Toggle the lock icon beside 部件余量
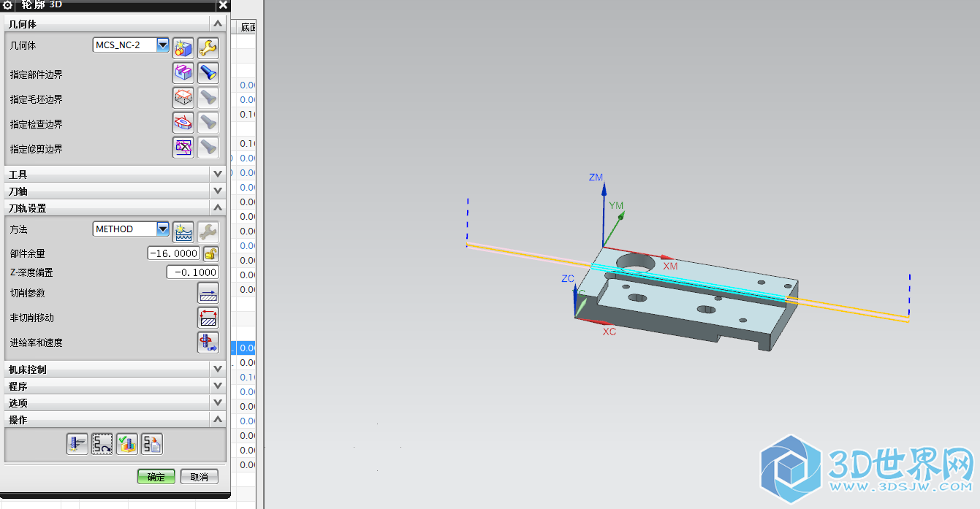The width and height of the screenshot is (980, 509). [x=210, y=253]
